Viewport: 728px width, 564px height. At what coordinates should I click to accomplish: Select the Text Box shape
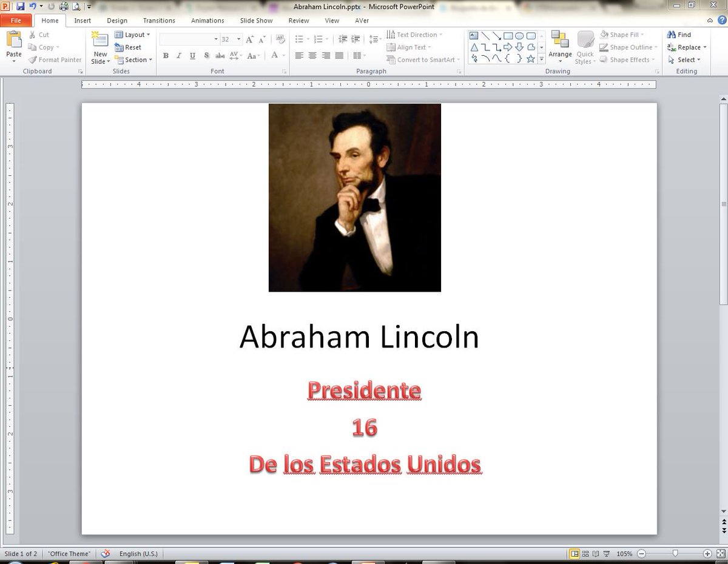[474, 36]
